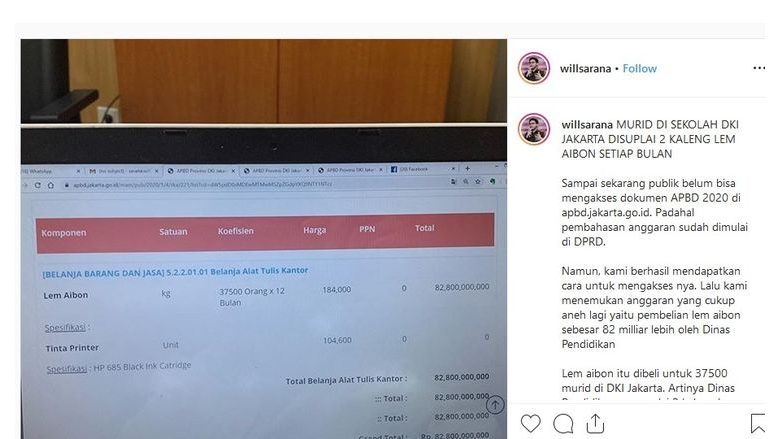Open willsarana profile picture in the header
This screenshot has height=439, width=780.
pos(534,68)
